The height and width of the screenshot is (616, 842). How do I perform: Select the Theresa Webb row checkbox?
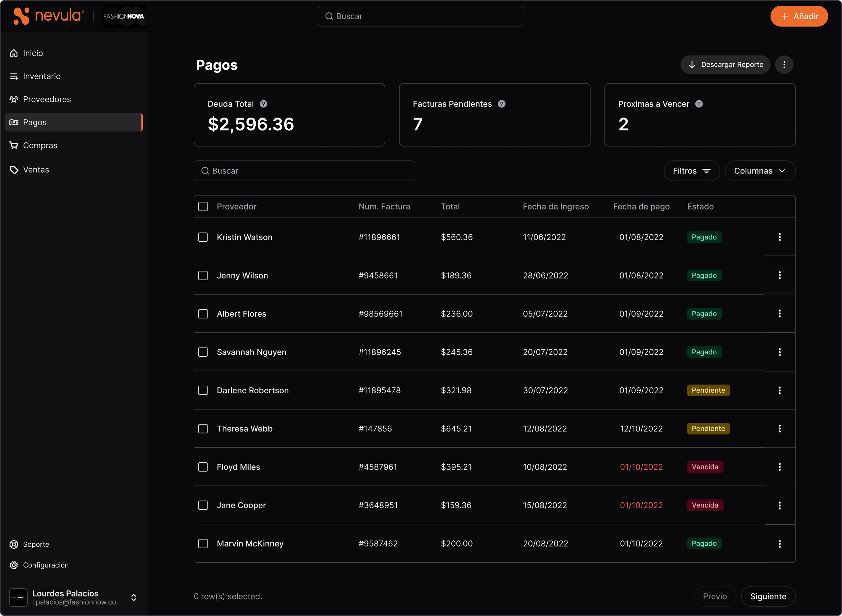click(x=203, y=429)
